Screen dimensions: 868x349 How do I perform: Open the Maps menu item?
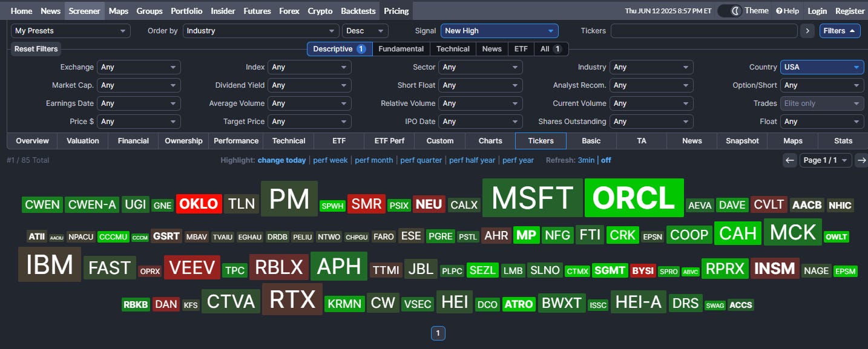tap(119, 11)
